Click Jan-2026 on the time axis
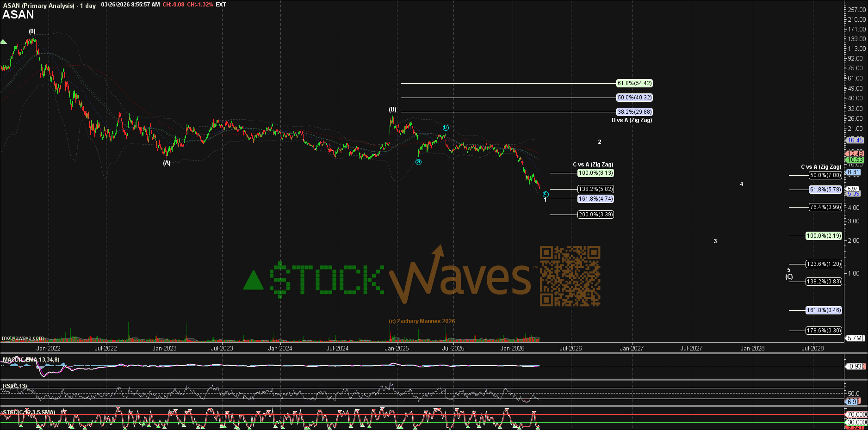 pos(512,348)
